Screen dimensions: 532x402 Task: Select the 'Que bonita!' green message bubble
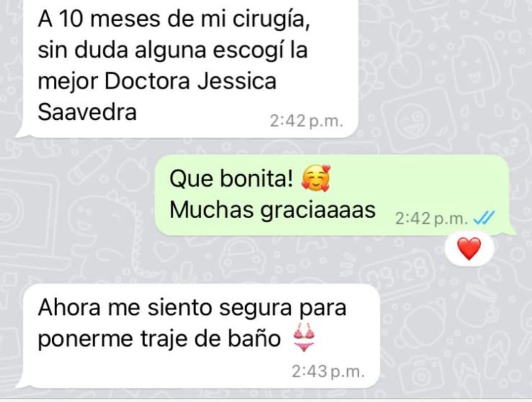(335, 195)
